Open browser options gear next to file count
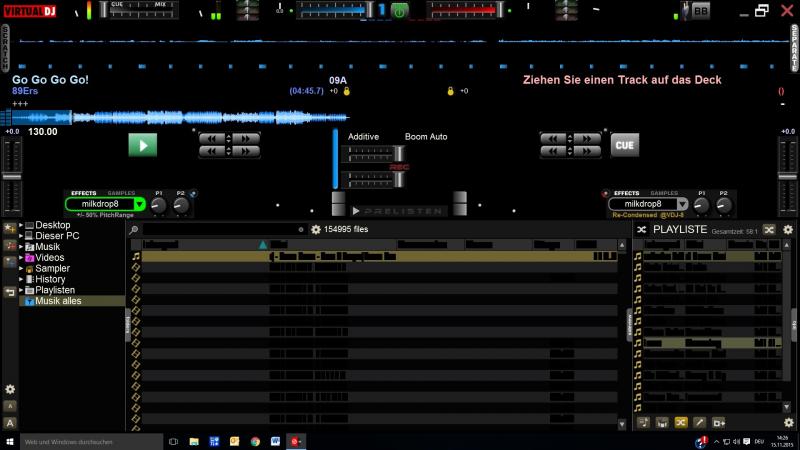800x450 pixels. click(315, 229)
